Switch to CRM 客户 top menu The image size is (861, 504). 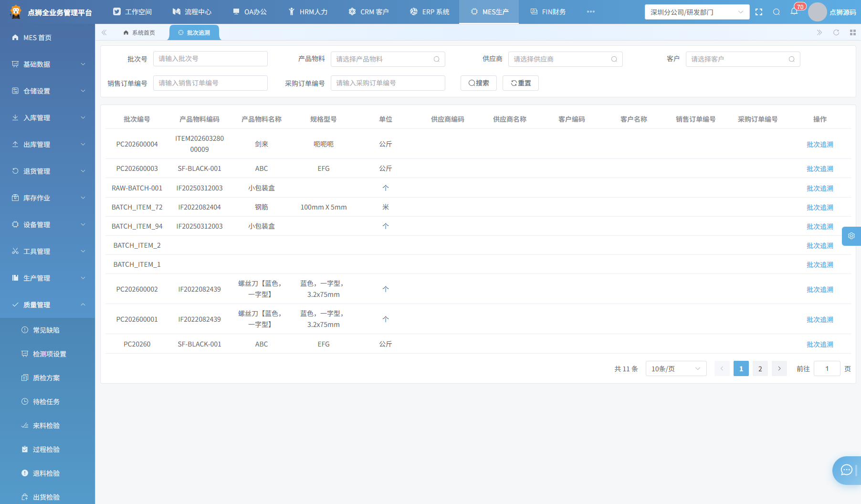pyautogui.click(x=368, y=12)
